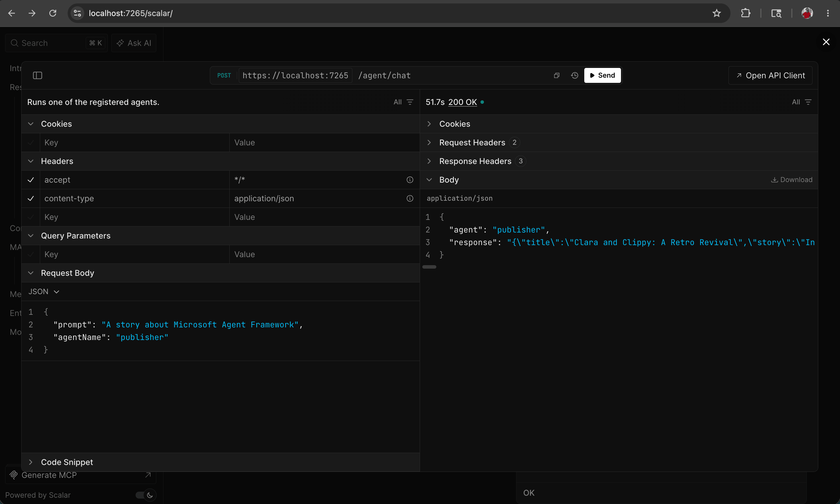Click the 200 OK status link

(x=462, y=102)
